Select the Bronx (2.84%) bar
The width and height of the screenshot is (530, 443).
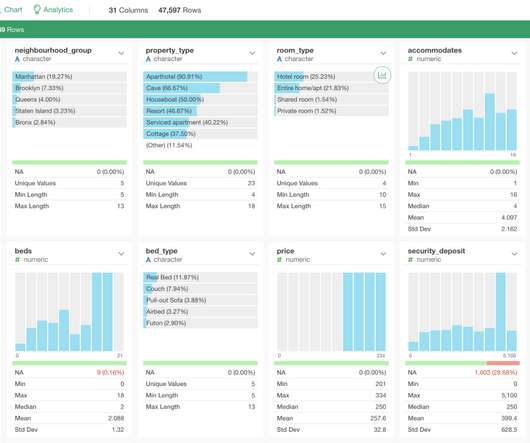point(69,122)
